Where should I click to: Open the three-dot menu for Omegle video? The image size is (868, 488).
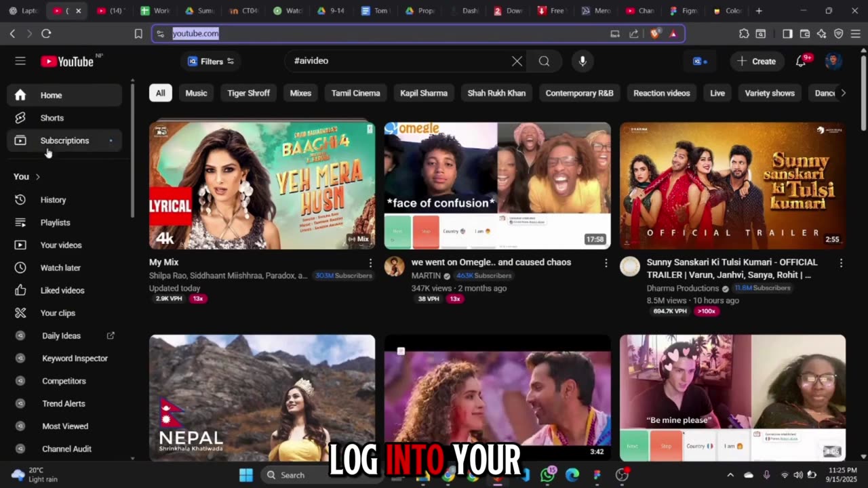(x=606, y=263)
